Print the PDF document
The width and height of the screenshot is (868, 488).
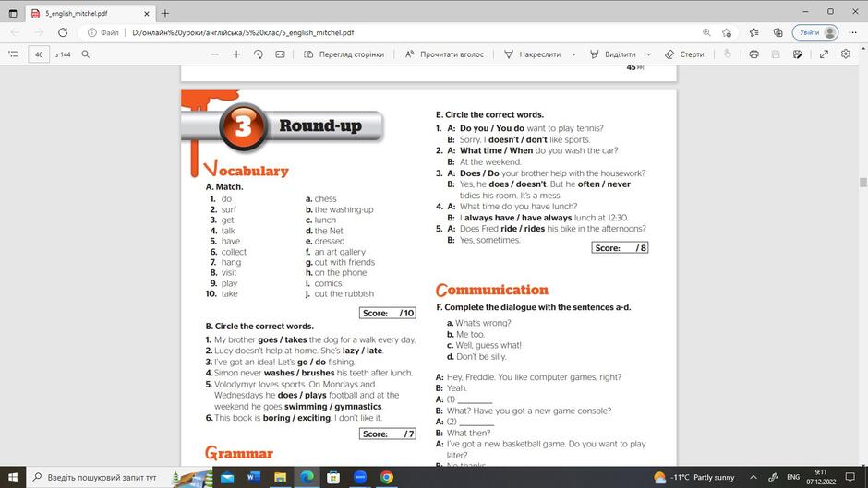pos(754,54)
